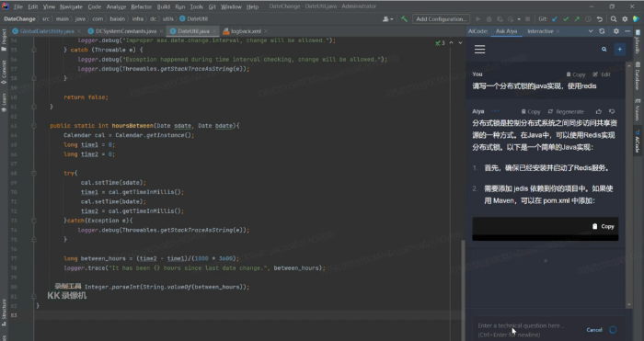Image resolution: width=644 pixels, height=341 pixels.
Task: Cancel the generating response
Action: [594, 329]
